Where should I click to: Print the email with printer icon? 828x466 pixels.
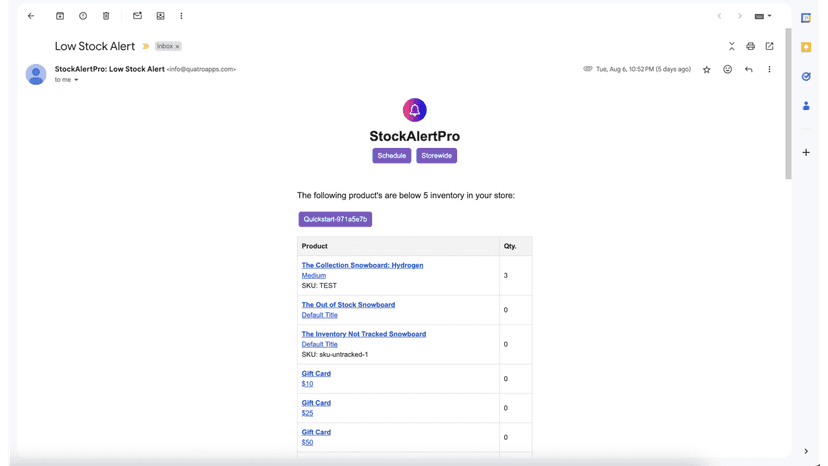(x=750, y=46)
